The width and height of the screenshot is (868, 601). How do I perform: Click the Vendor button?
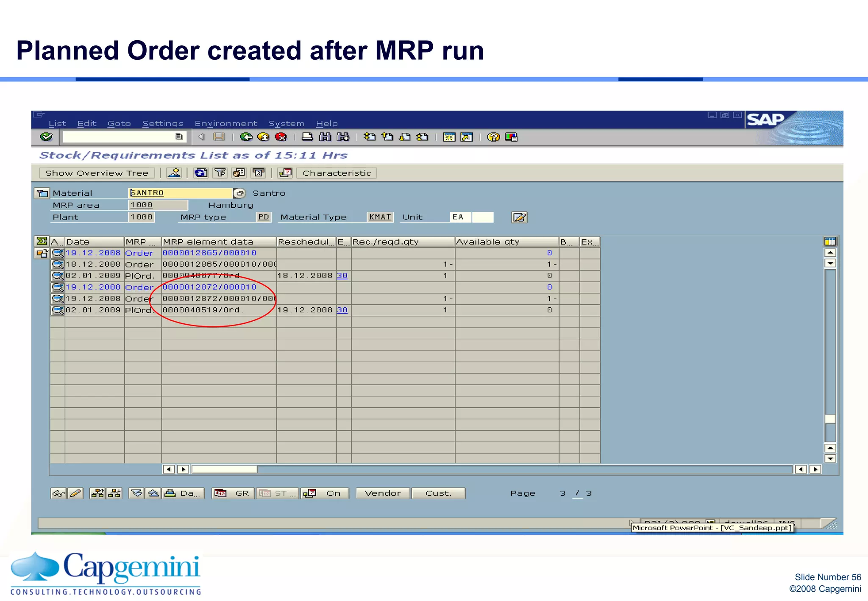coord(383,493)
